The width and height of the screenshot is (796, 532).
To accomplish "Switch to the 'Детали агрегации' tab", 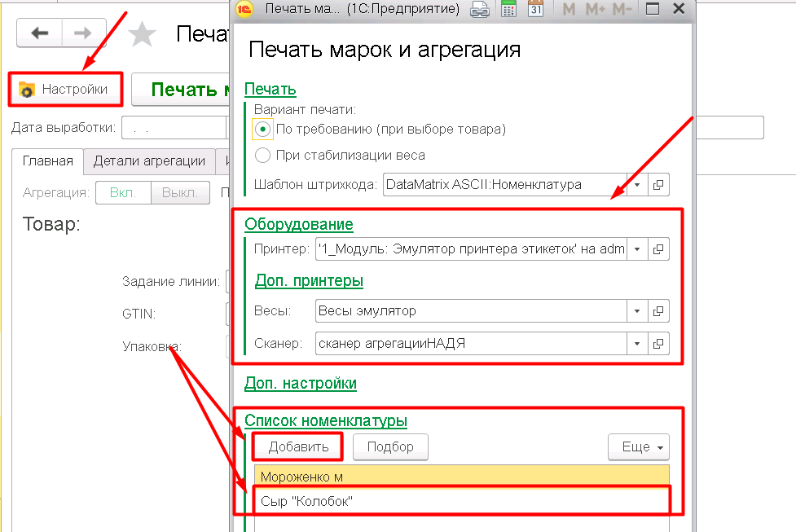I will pos(149,161).
